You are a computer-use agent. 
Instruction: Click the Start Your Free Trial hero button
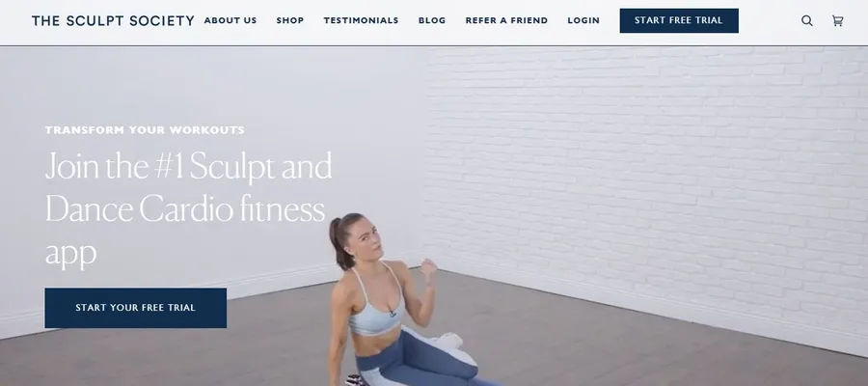click(136, 308)
